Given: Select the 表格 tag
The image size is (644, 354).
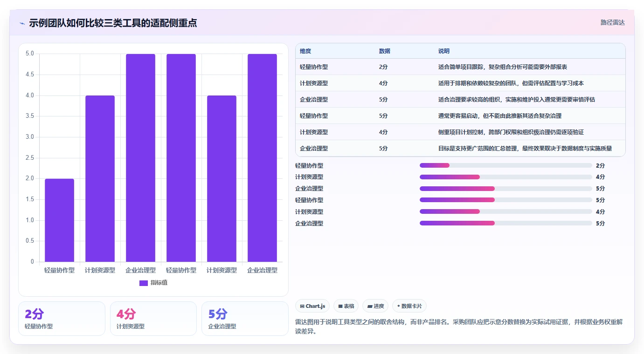Looking at the screenshot, I should click(x=346, y=306).
